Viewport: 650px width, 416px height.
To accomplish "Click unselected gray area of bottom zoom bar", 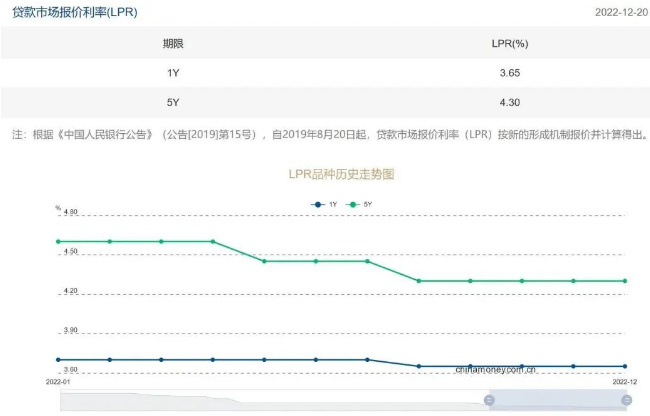I will tap(270, 400).
